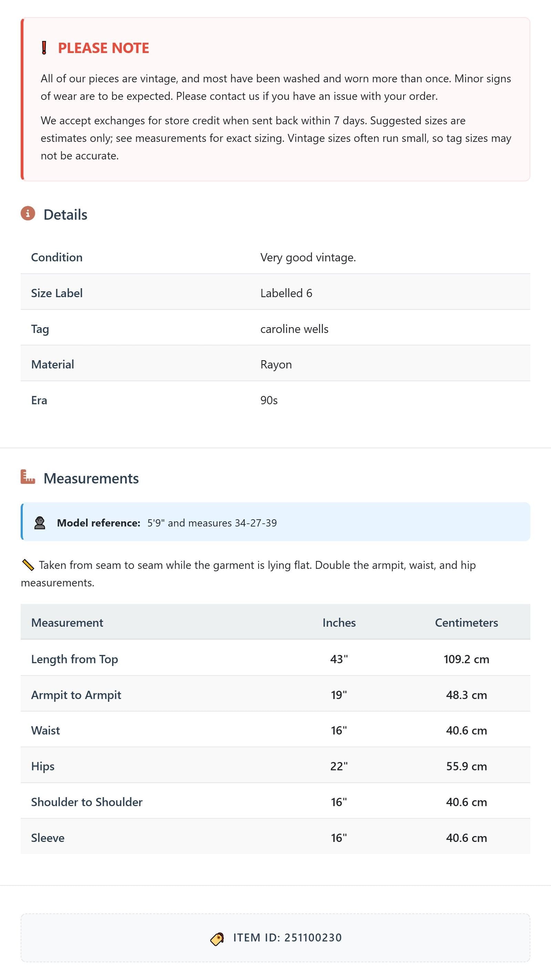Click the Model reference label
Image resolution: width=551 pixels, height=980 pixels.
click(99, 523)
